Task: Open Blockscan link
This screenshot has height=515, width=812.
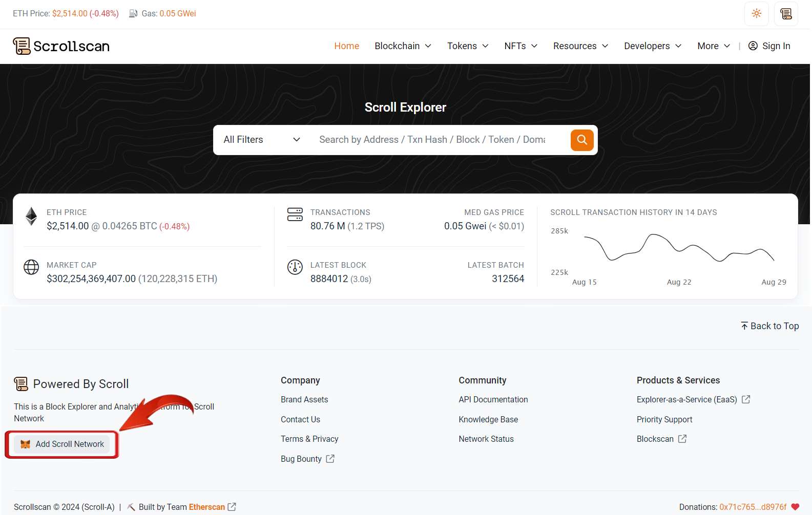Action: click(x=655, y=439)
